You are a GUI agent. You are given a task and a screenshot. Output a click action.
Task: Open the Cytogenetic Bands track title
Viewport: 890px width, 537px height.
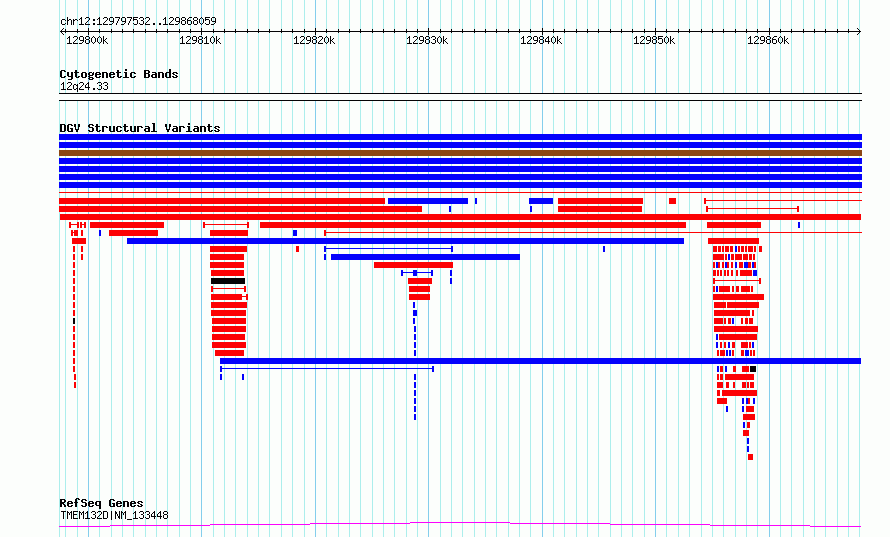tap(119, 74)
